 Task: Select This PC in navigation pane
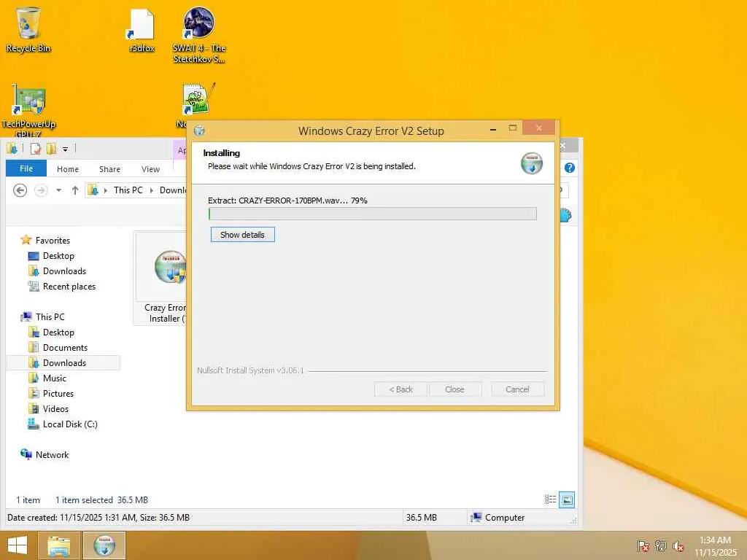tap(43, 316)
